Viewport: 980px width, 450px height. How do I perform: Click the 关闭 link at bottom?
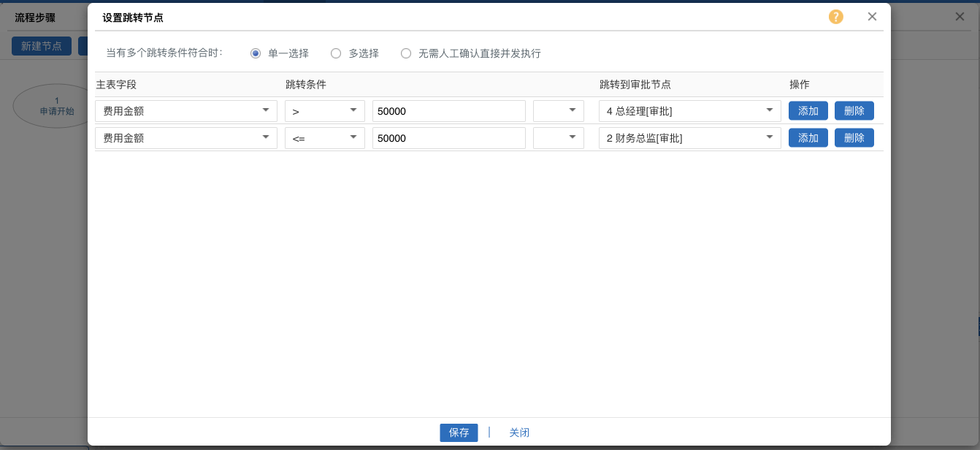pyautogui.click(x=519, y=432)
